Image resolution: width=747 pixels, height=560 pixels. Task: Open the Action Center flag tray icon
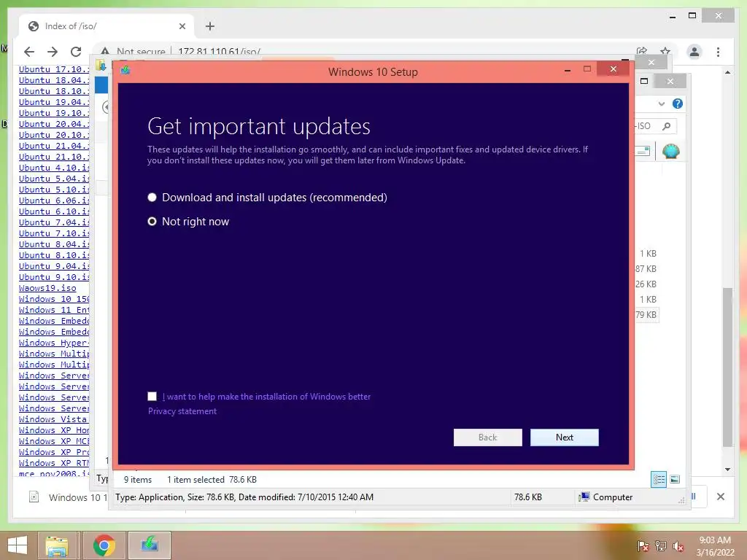(643, 546)
